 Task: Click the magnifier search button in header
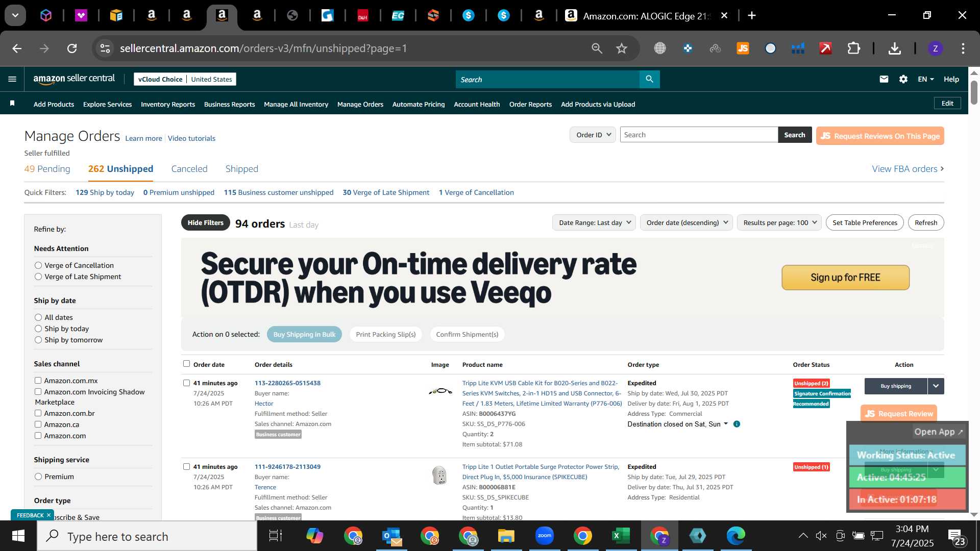649,79
